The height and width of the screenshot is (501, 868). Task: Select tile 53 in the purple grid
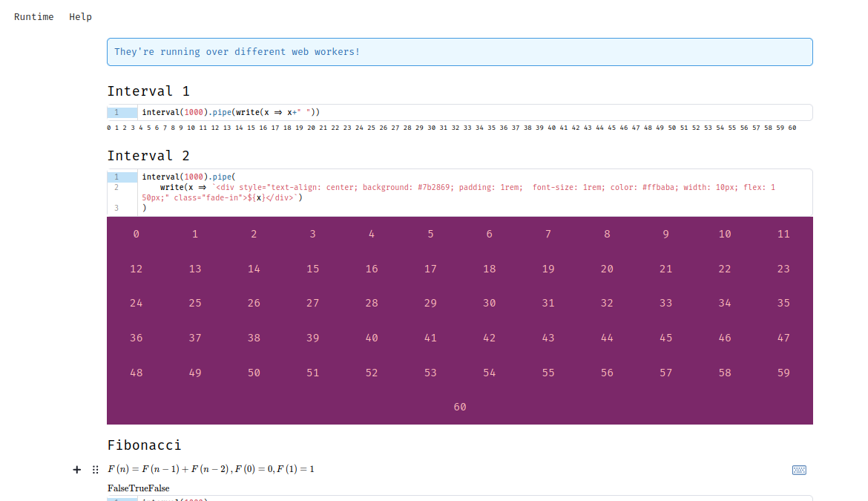pos(430,373)
